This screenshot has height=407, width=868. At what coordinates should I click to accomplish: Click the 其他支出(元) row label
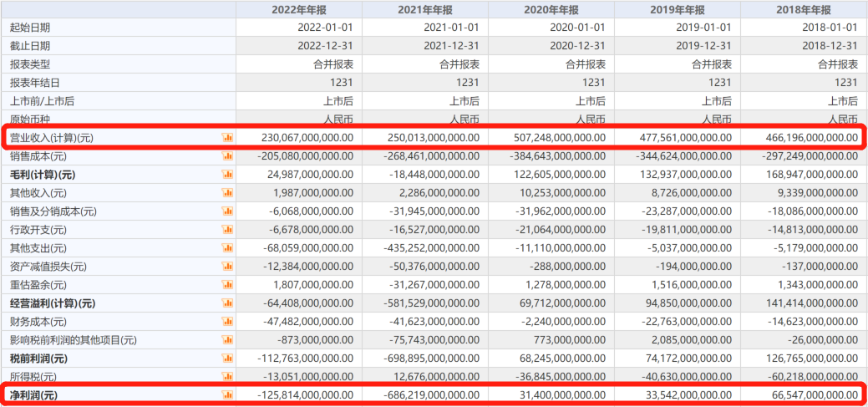click(39, 248)
